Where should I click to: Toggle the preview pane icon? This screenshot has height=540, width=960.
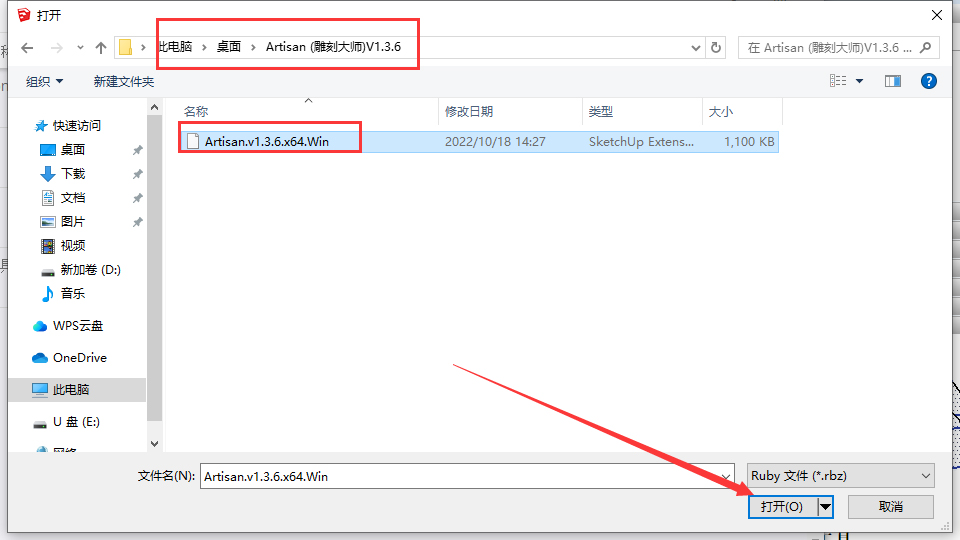pyautogui.click(x=893, y=81)
